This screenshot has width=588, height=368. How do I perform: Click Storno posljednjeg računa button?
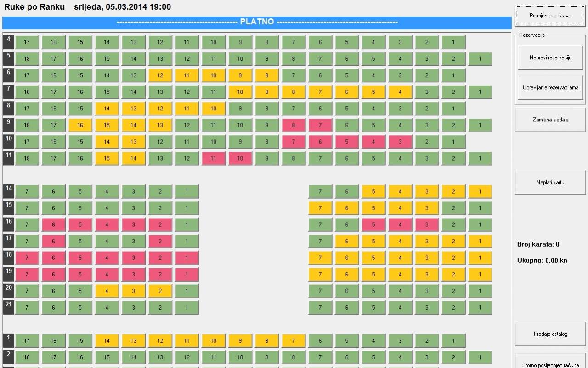click(x=550, y=363)
